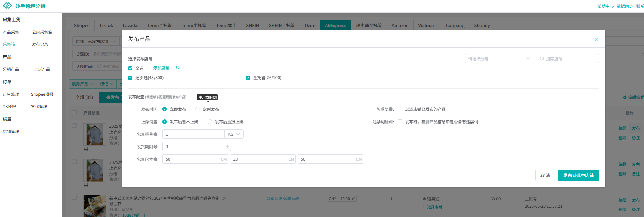This screenshot has width=644, height=217.
Task: Open the 请选择分组 dropdown
Action: click(x=499, y=59)
